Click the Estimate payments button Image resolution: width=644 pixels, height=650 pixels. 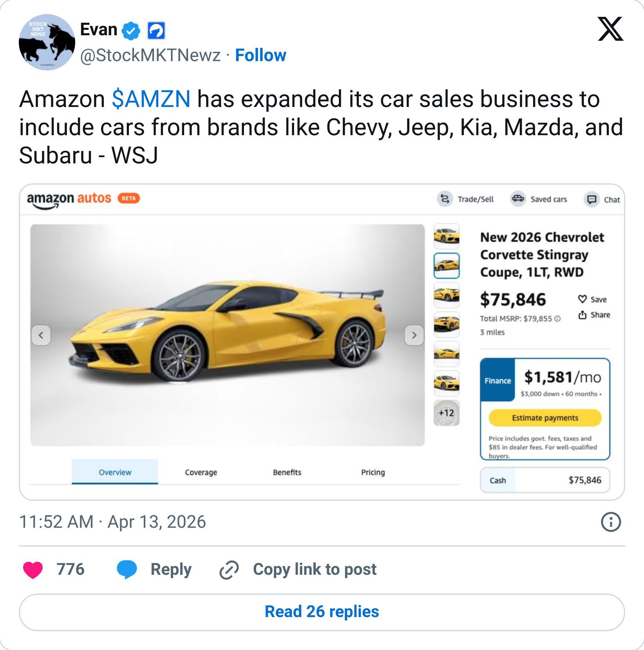(x=545, y=418)
